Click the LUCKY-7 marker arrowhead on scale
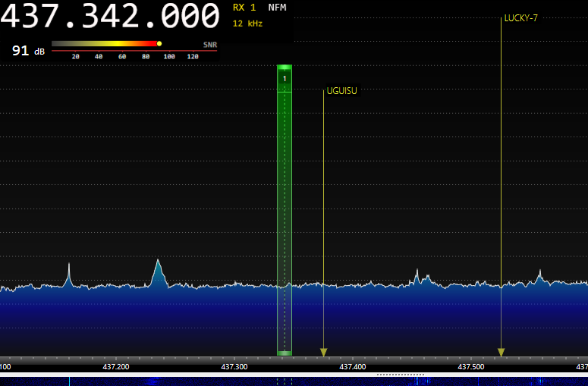 501,353
